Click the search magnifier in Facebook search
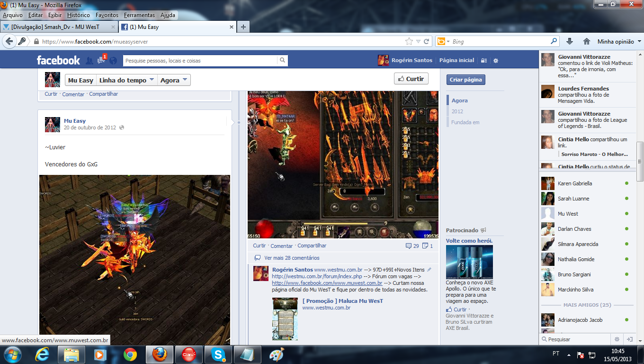Image resolution: width=644 pixels, height=364 pixels. [x=282, y=61]
